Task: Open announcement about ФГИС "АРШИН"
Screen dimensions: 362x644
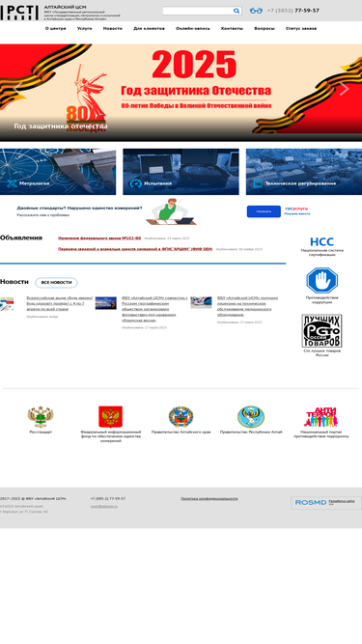Action: pyautogui.click(x=135, y=249)
